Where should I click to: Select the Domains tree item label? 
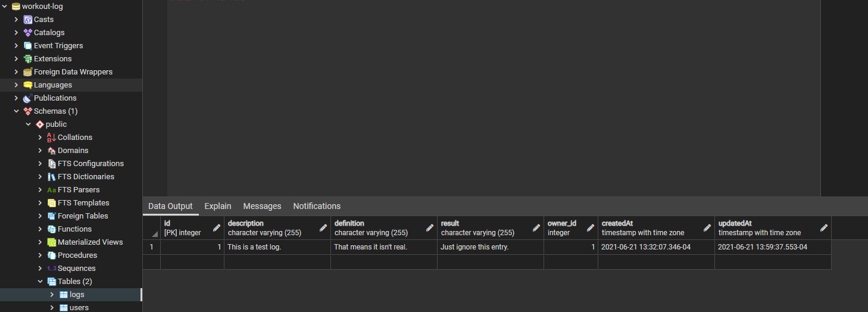pos(73,151)
